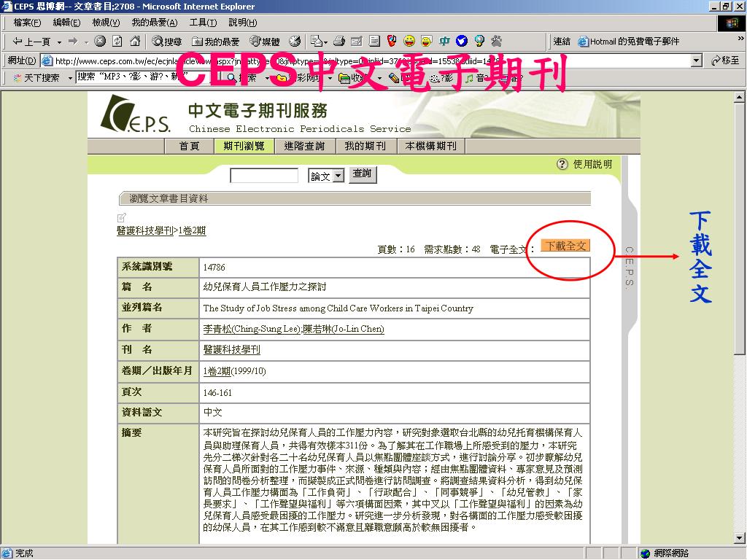This screenshot has height=560, width=747.
Task: Click the first yellow smiley toolbar icon
Action: 409,42
